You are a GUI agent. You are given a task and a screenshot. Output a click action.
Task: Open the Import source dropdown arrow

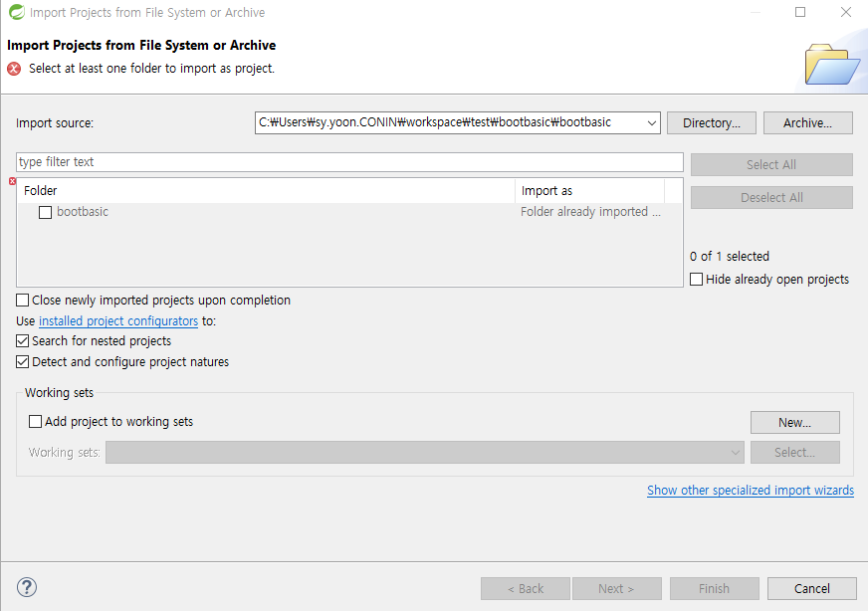652,122
